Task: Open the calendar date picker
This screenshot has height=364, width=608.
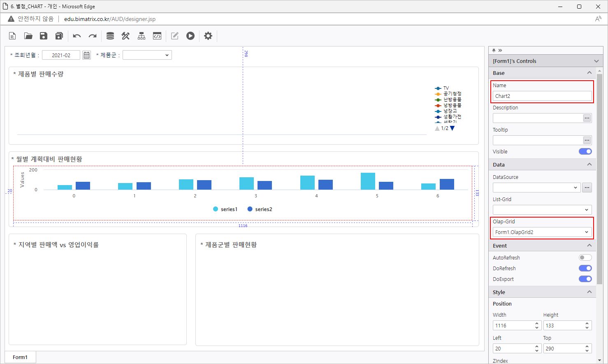Action: (86, 55)
